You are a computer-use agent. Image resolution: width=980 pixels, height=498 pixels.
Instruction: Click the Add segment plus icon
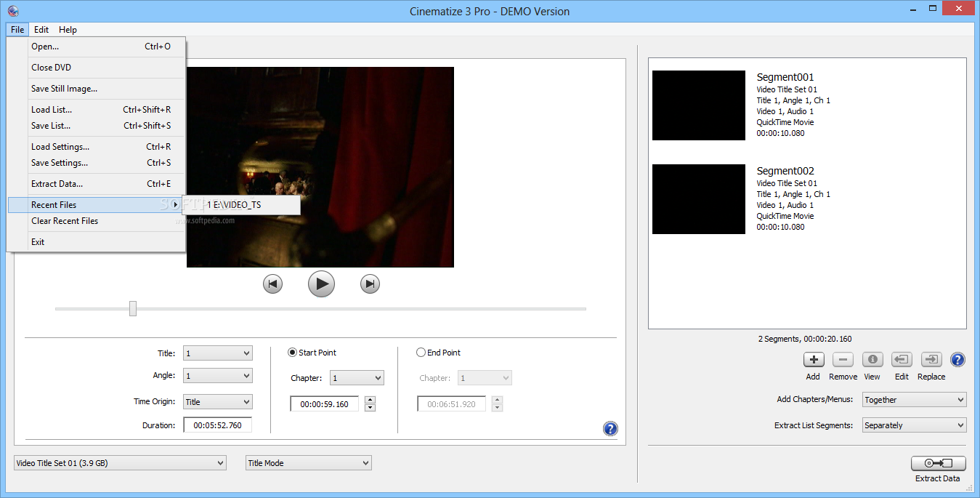point(814,359)
